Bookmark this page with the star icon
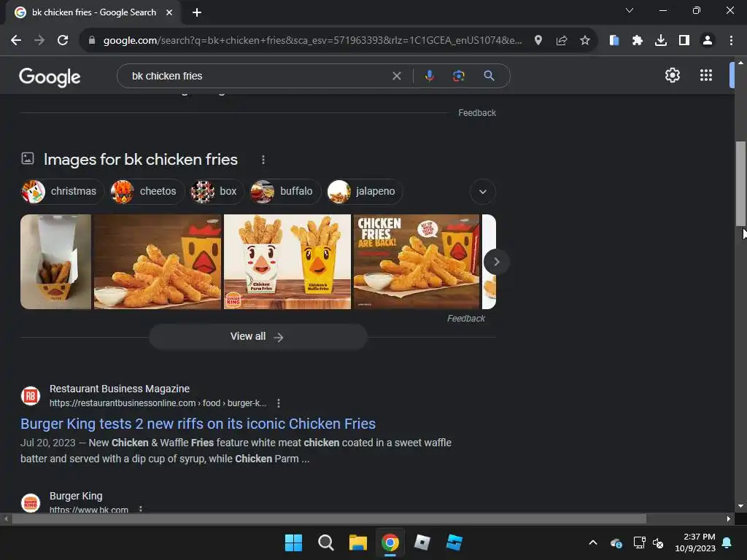The image size is (747, 560). pos(585,41)
